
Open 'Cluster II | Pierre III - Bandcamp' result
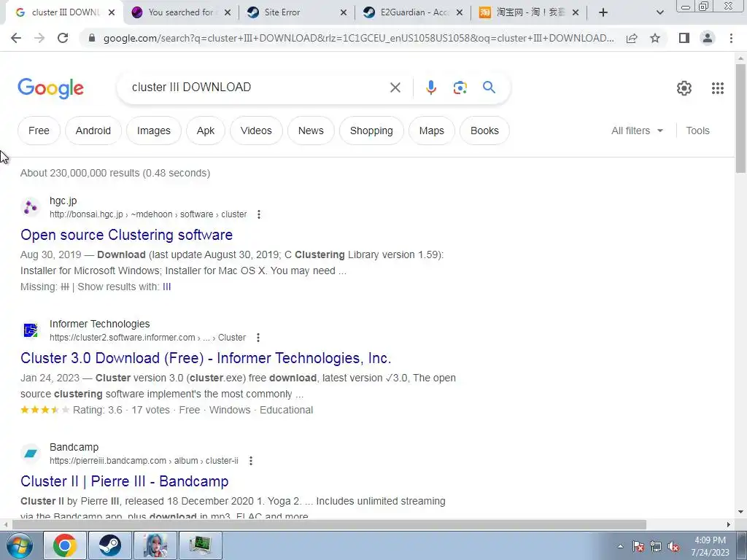tap(124, 481)
